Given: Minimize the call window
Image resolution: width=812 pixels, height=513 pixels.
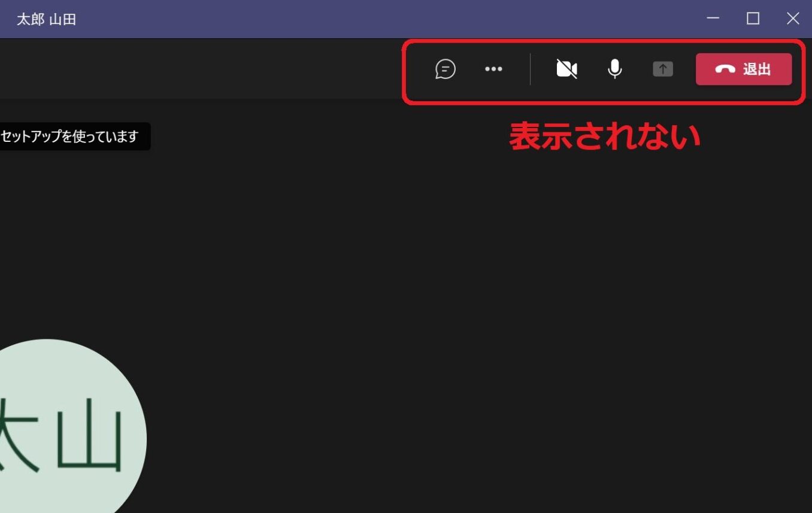Looking at the screenshot, I should 713,19.
